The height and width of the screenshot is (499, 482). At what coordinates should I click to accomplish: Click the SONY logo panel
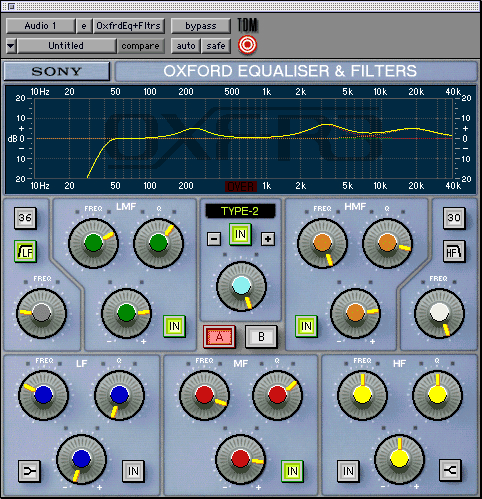[x=57, y=71]
